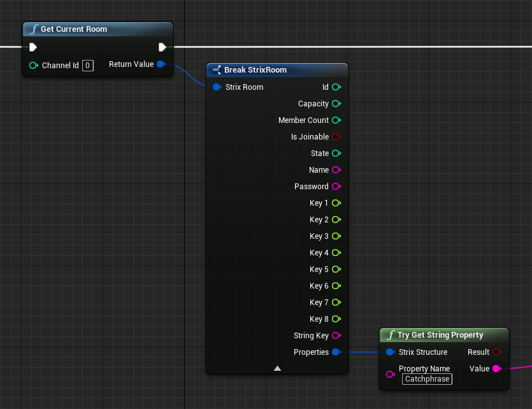Click the Try Get String Property function icon
532x409 pixels.
tap(391, 335)
